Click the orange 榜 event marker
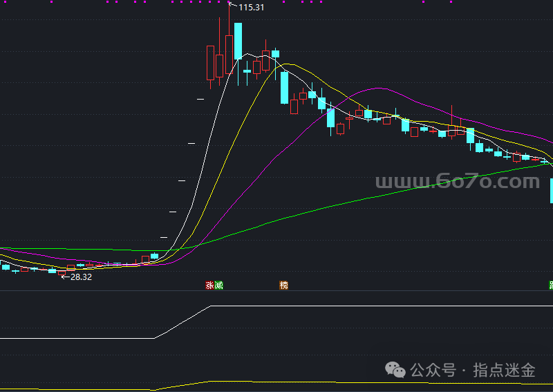The width and height of the screenshot is (553, 392). click(283, 285)
